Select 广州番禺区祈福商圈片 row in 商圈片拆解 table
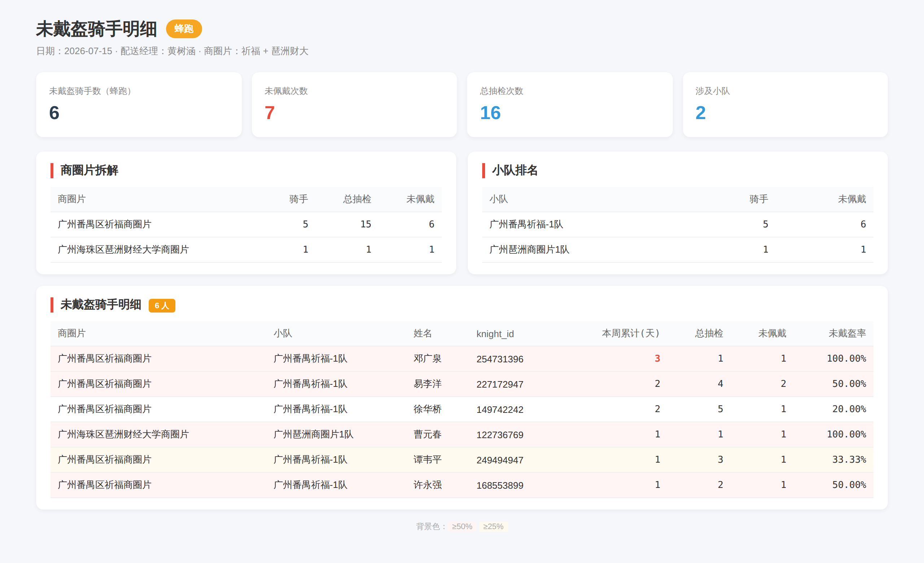Screen dimensions: 924x563 (246, 224)
